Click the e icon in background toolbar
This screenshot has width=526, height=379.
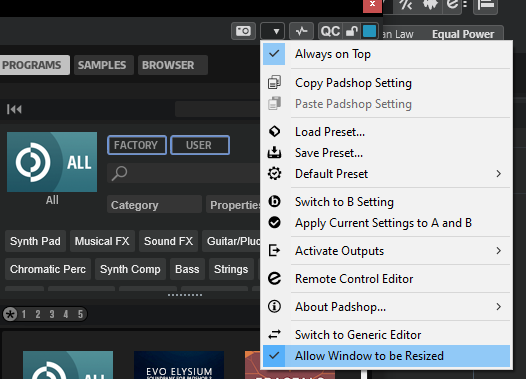pos(452,5)
